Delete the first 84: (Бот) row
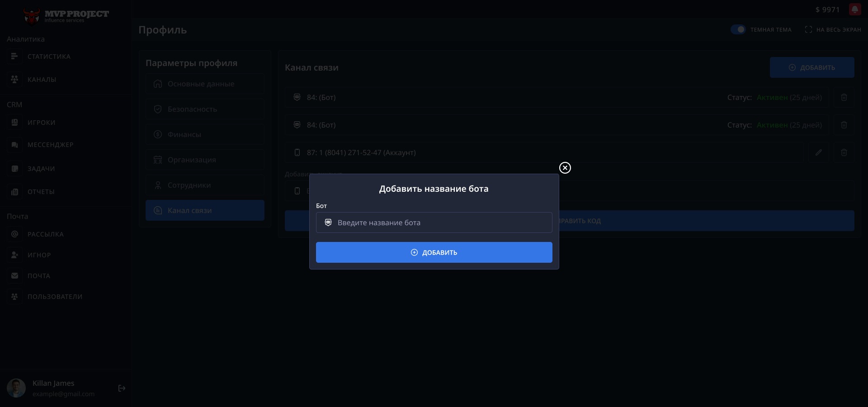Screen dimensions: 868x407 coord(844,97)
